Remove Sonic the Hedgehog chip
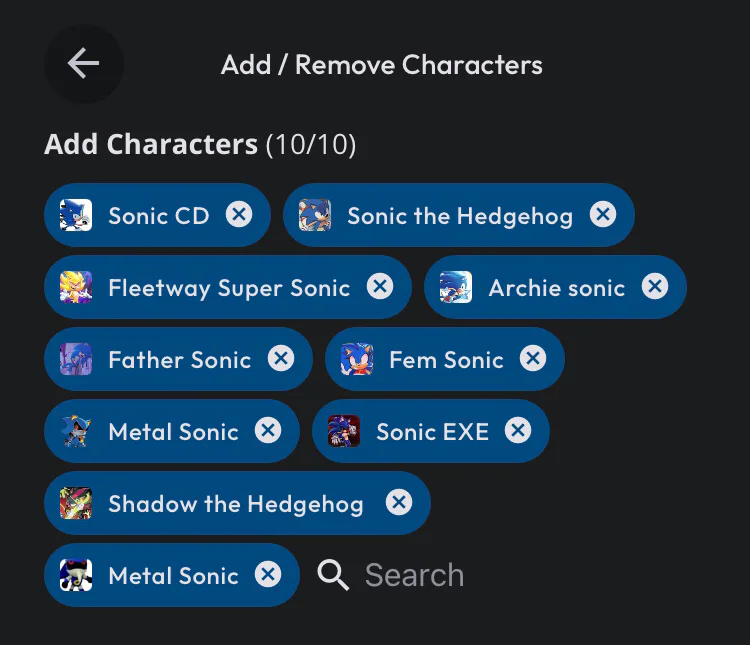 603,214
